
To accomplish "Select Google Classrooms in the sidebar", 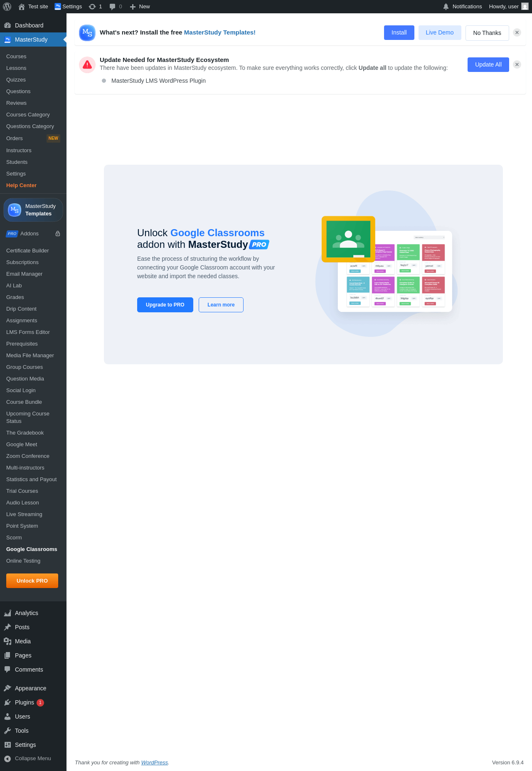I will (x=32, y=549).
